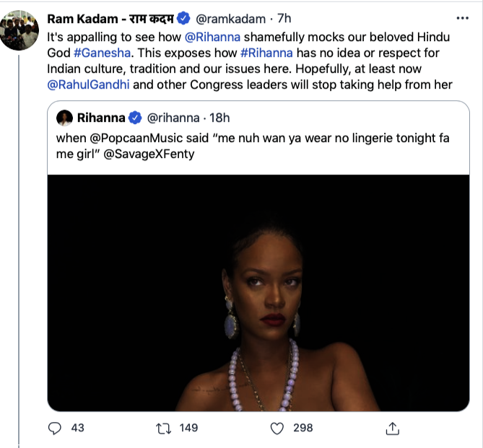Click the share upload icon

point(392,429)
